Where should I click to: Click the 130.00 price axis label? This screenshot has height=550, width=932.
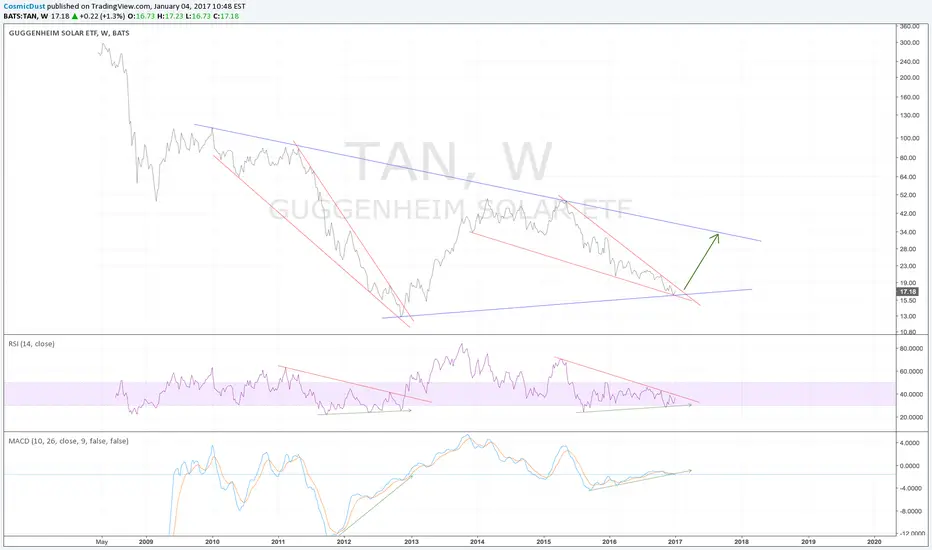pos(910,115)
